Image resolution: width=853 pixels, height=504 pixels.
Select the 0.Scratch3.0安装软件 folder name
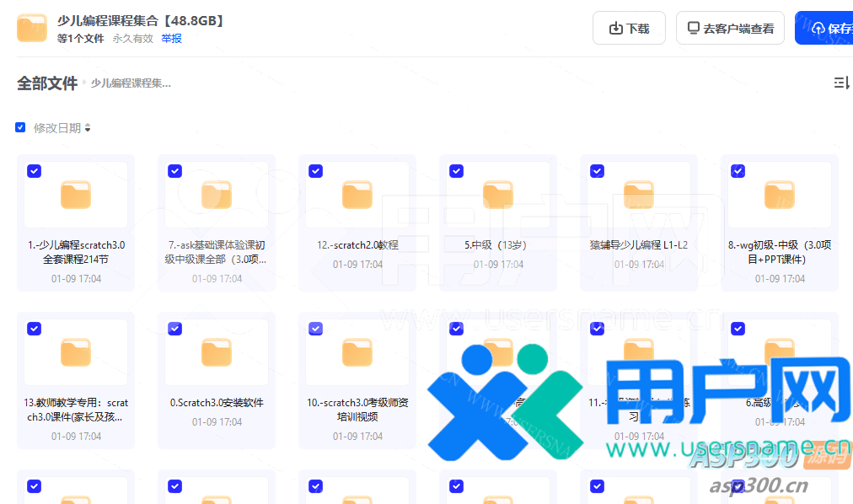(x=217, y=403)
